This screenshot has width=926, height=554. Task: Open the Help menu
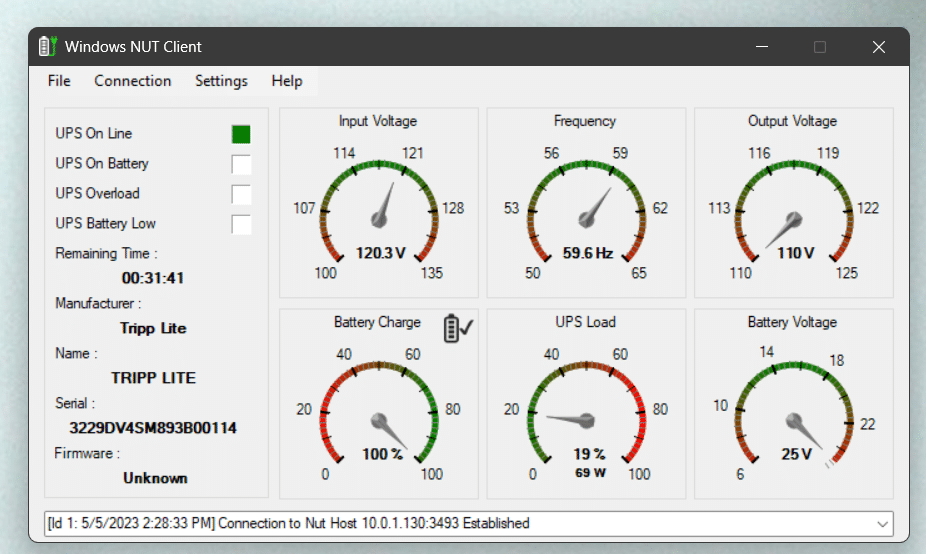pyautogui.click(x=287, y=81)
